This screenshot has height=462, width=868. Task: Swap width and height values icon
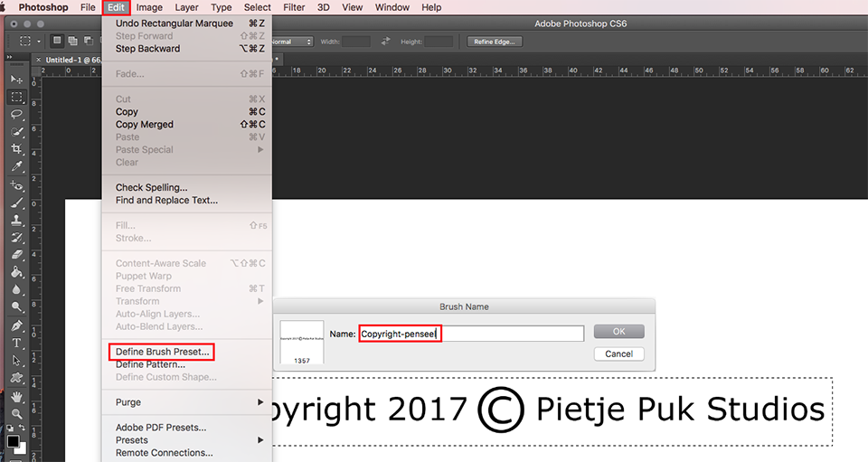coord(385,42)
